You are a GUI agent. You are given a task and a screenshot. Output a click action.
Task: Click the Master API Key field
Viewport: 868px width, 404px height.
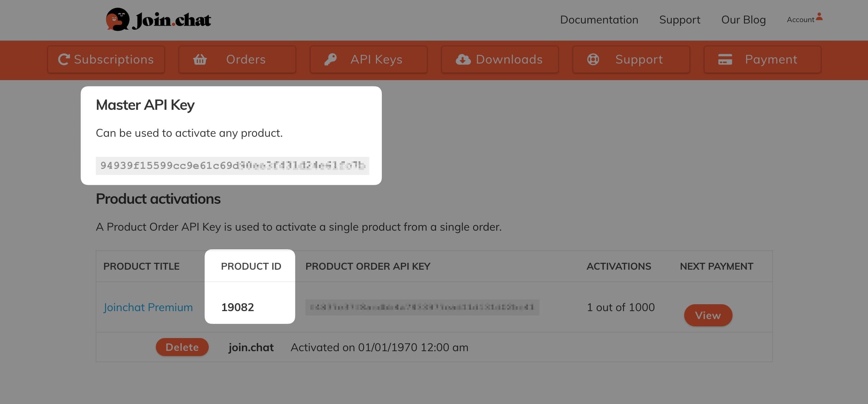coord(232,166)
